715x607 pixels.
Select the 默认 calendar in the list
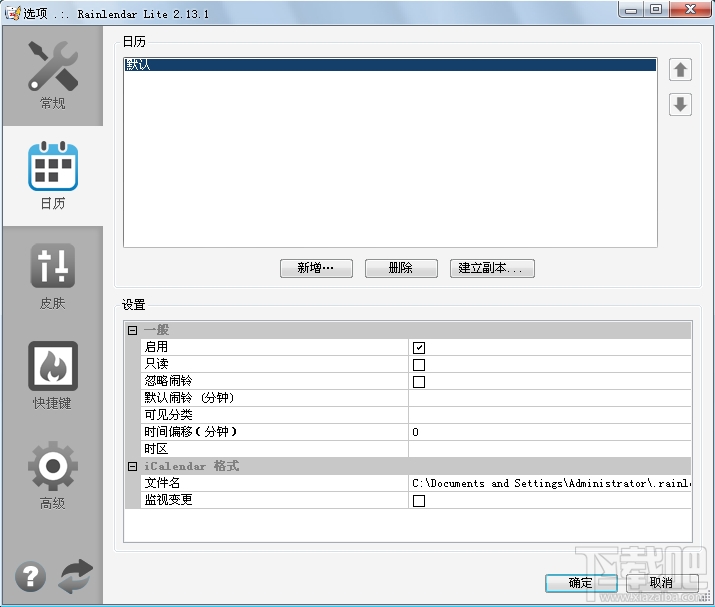click(x=390, y=64)
